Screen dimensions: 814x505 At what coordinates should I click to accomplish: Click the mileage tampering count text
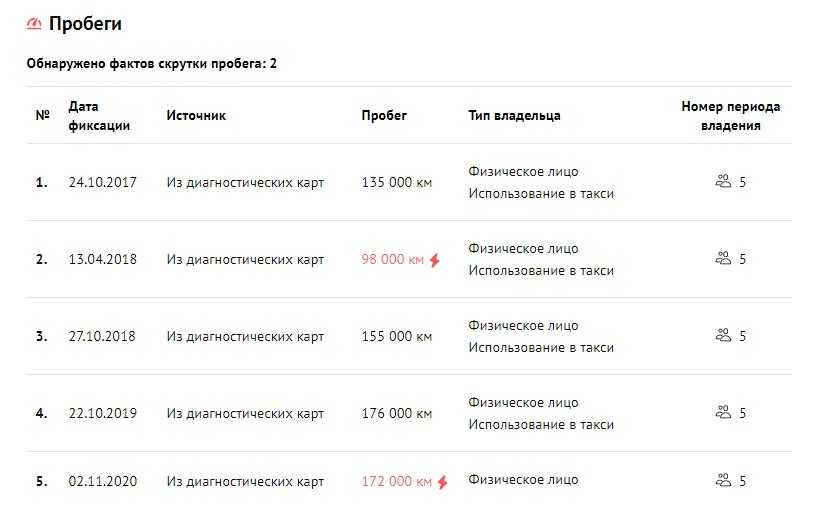[152, 64]
